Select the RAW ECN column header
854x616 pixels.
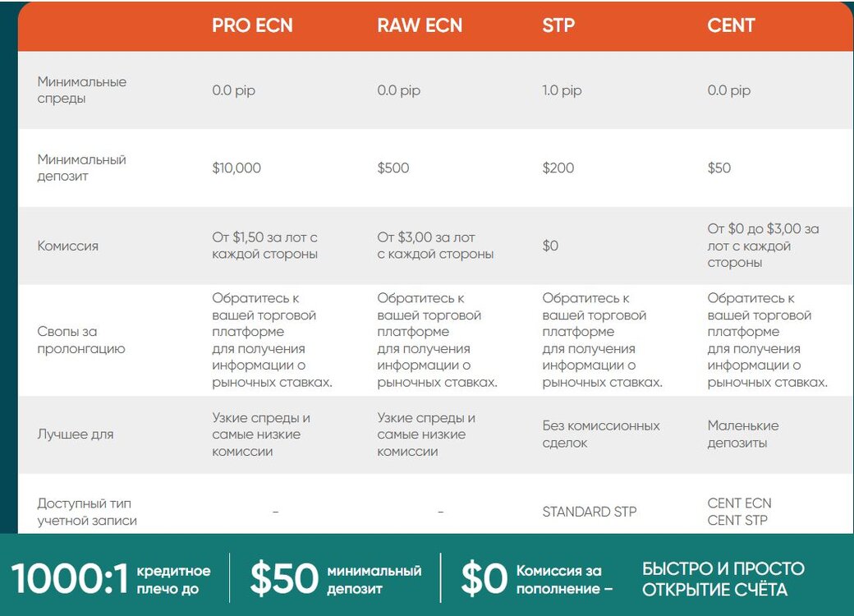[420, 25]
